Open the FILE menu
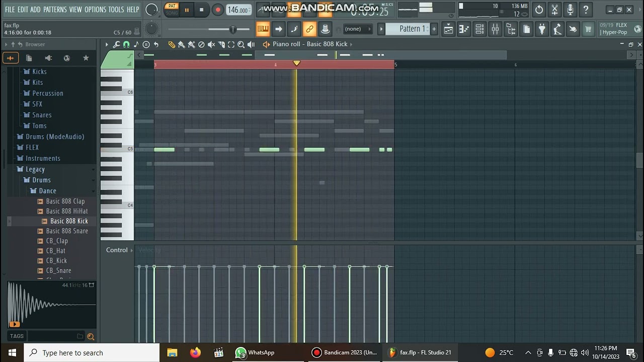The height and width of the screenshot is (362, 644). pos(10,10)
